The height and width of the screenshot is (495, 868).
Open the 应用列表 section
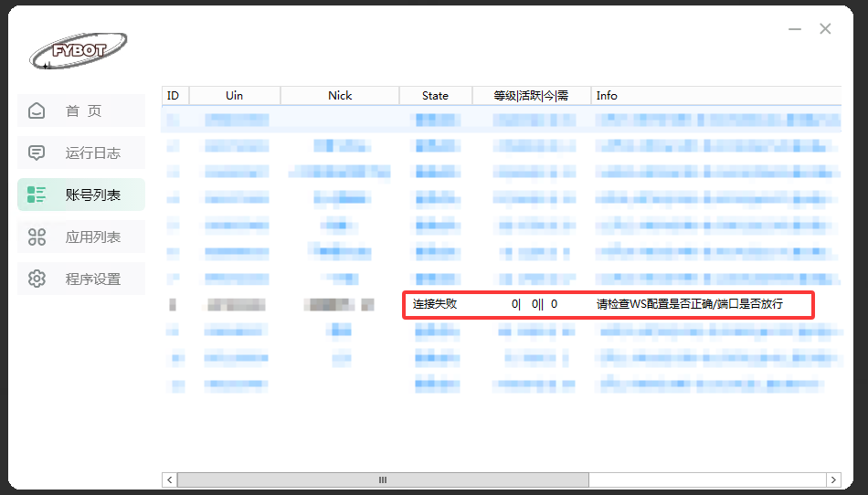[x=92, y=237]
